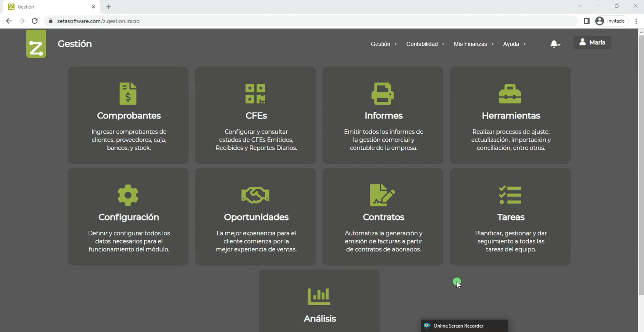Open the CFEs module title

tap(256, 116)
